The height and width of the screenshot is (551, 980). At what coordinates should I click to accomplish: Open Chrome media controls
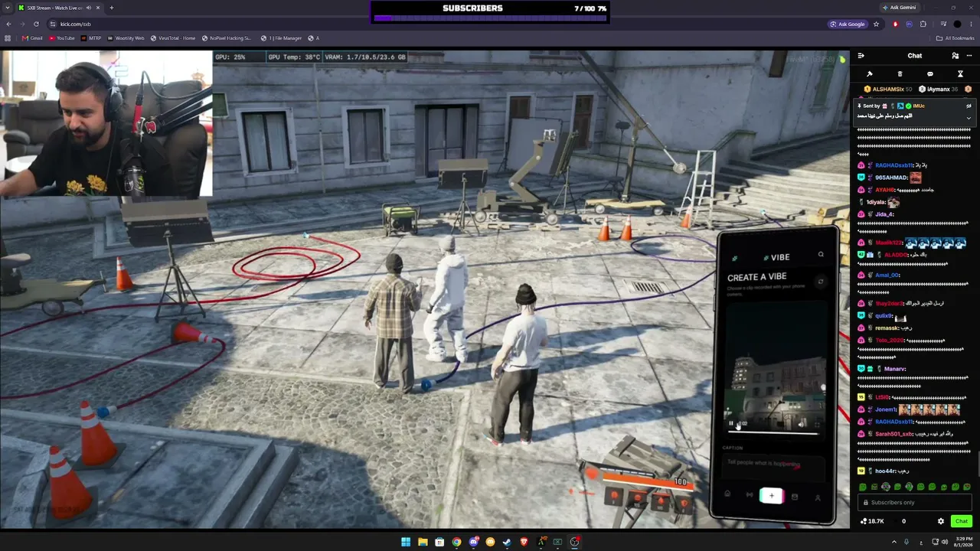click(942, 24)
